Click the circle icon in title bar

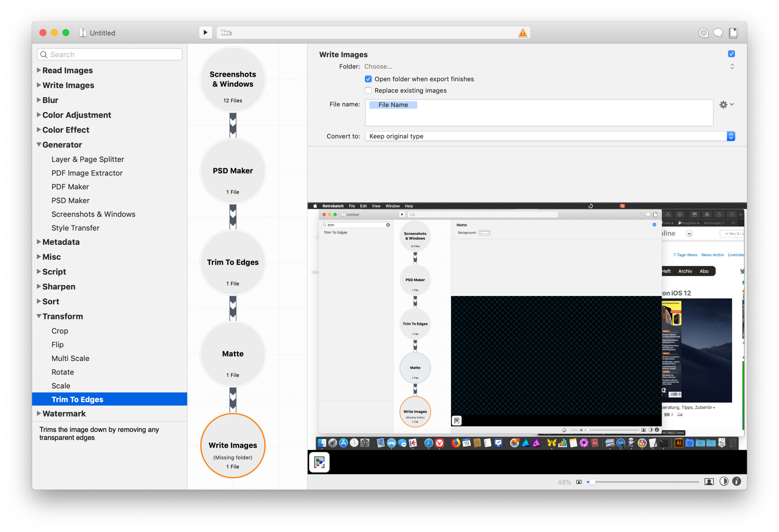point(703,33)
